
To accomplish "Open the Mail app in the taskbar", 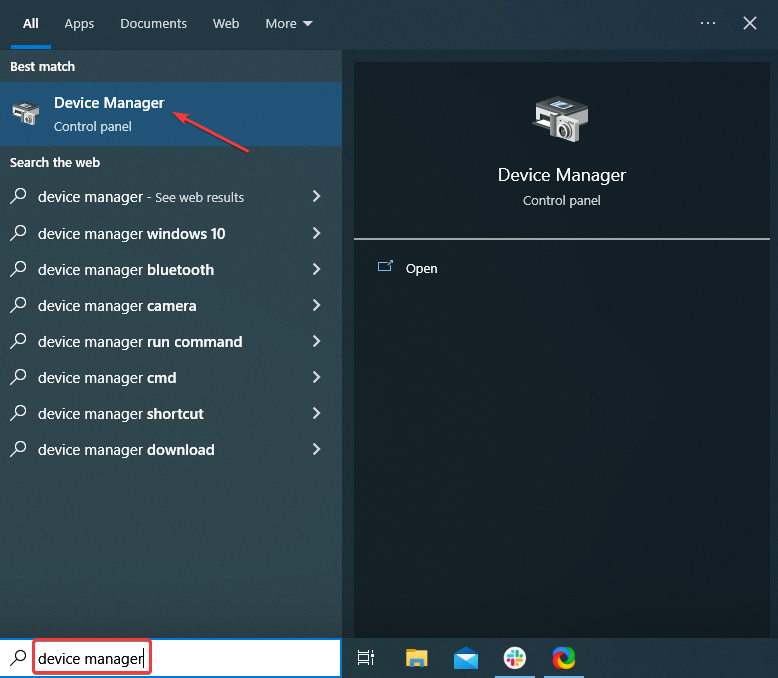I will point(465,657).
